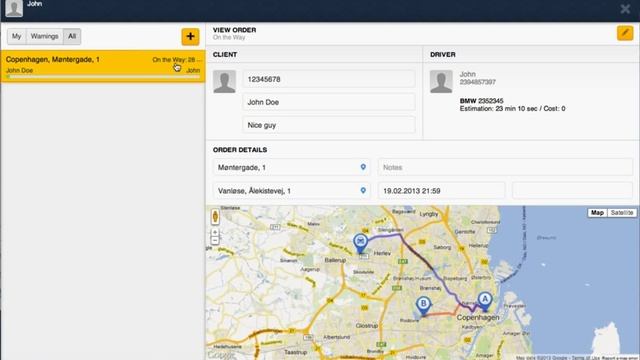
Task: Close the panel with the X icon
Action: coord(625,9)
